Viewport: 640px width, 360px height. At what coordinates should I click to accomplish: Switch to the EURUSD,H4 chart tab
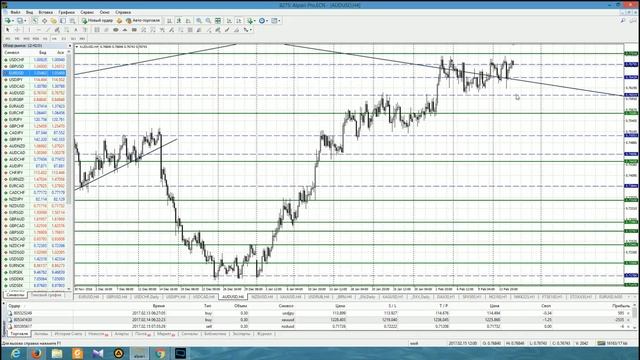(89, 297)
